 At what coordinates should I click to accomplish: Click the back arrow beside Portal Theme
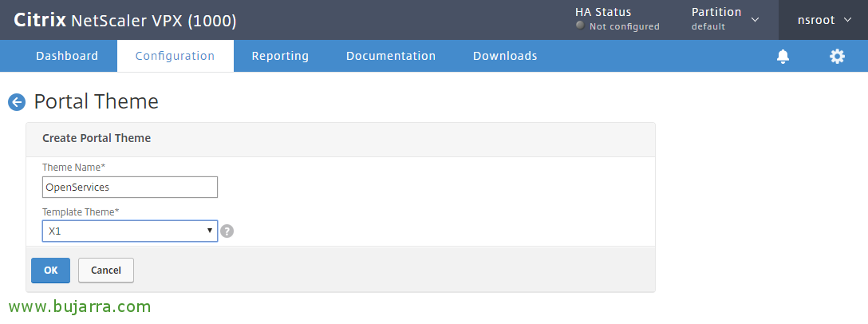17,102
